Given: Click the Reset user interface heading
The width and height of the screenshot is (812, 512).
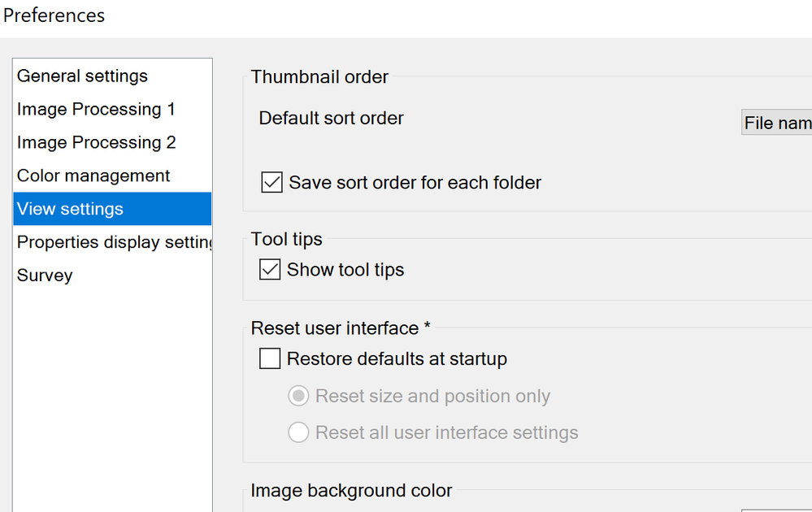Looking at the screenshot, I should 340,328.
